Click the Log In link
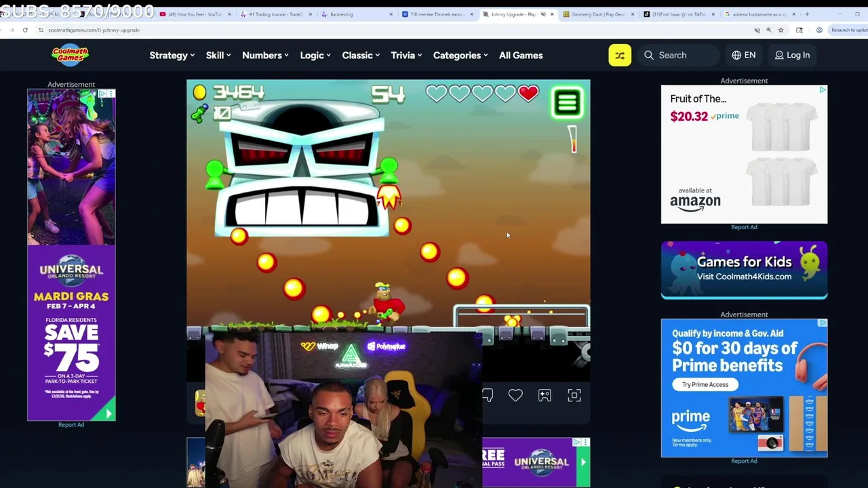 pyautogui.click(x=792, y=56)
